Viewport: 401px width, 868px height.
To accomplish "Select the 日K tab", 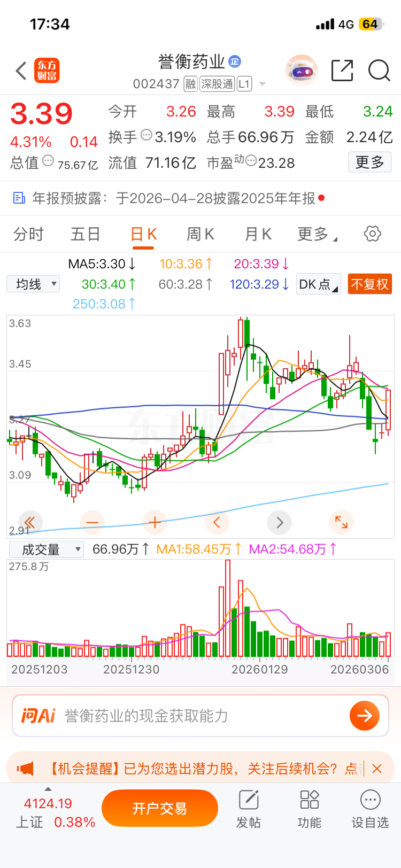I will [143, 234].
